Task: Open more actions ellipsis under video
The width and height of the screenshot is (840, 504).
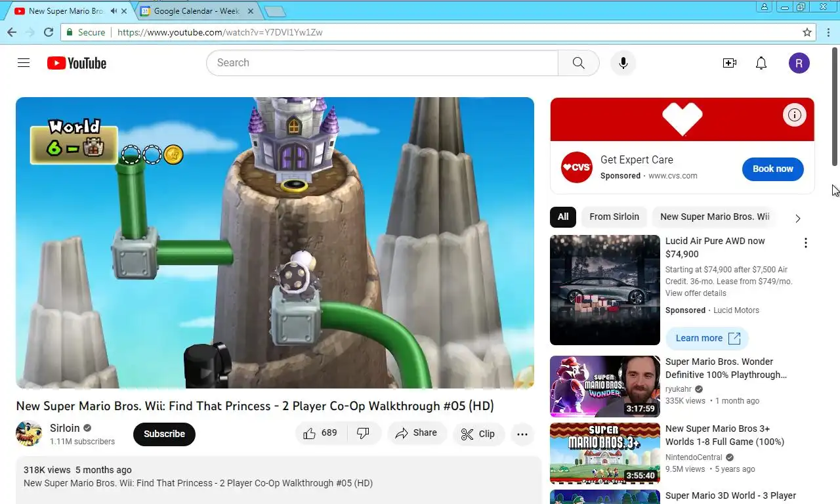Action: click(x=522, y=434)
